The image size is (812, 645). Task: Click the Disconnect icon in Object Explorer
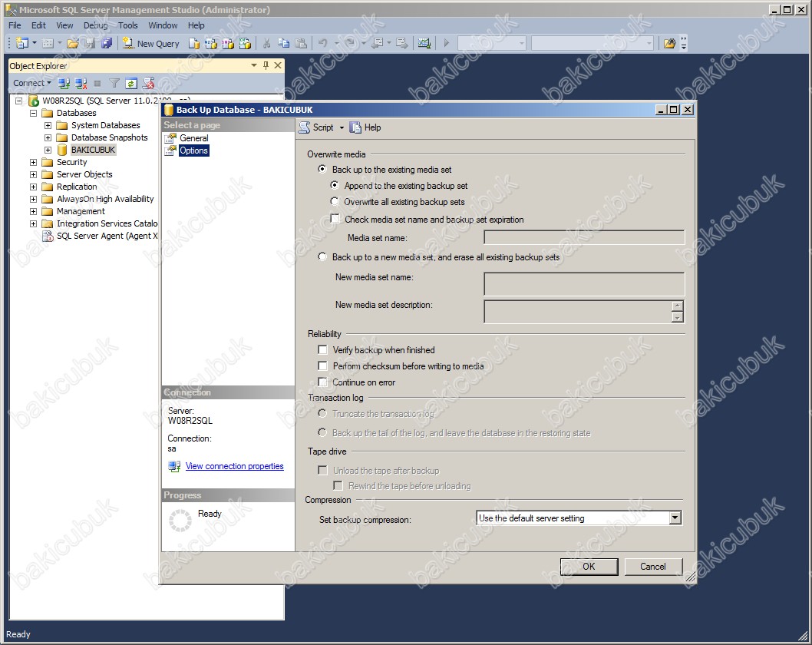81,83
